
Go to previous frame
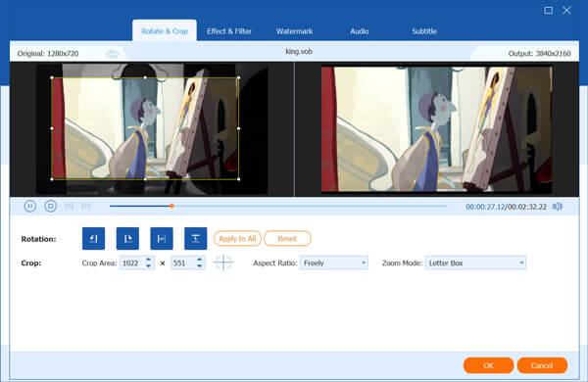pyautogui.click(x=69, y=207)
